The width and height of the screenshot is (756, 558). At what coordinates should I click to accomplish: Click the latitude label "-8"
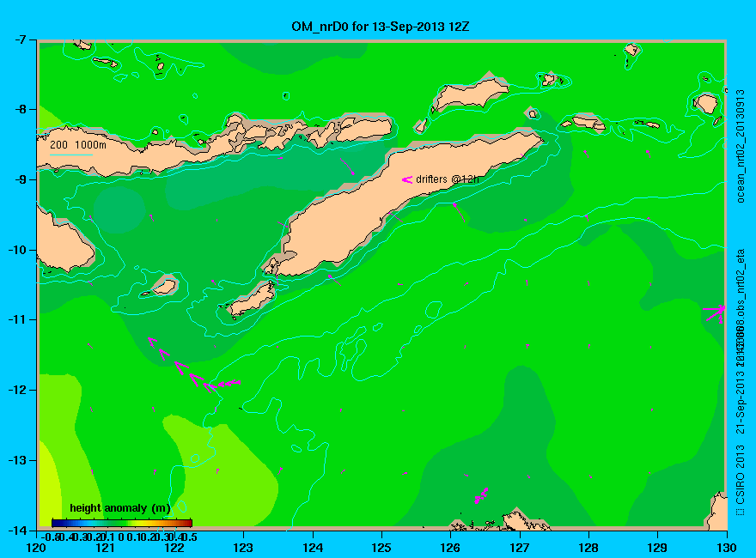[x=21, y=109]
